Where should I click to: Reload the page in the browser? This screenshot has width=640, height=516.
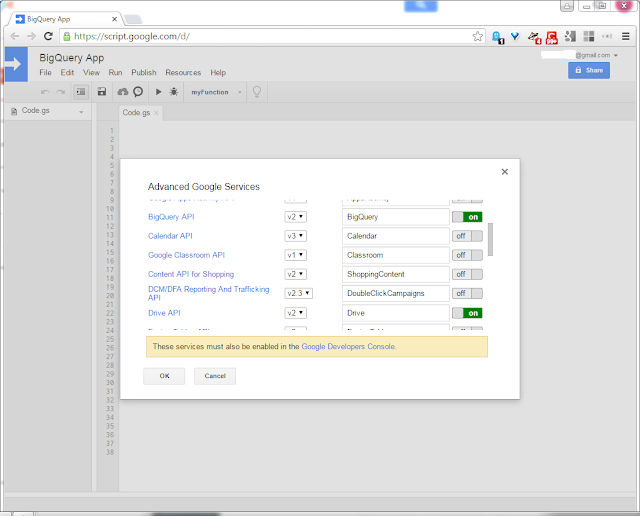[x=48, y=36]
